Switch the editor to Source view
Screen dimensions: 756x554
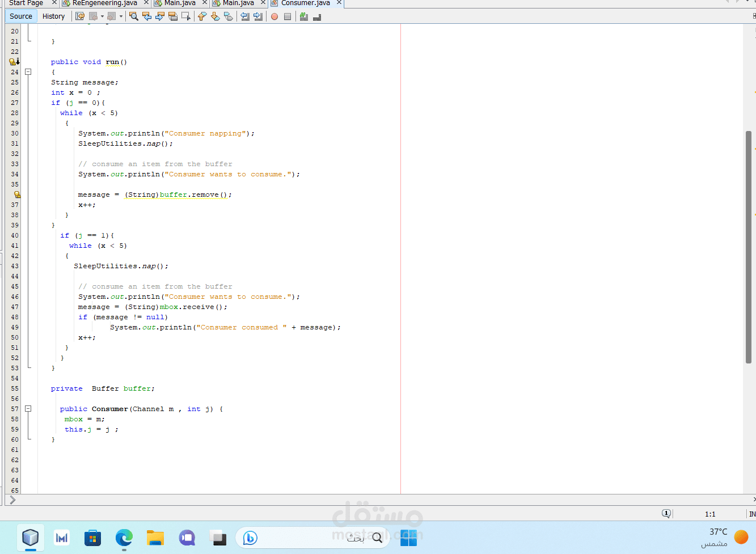tap(21, 16)
